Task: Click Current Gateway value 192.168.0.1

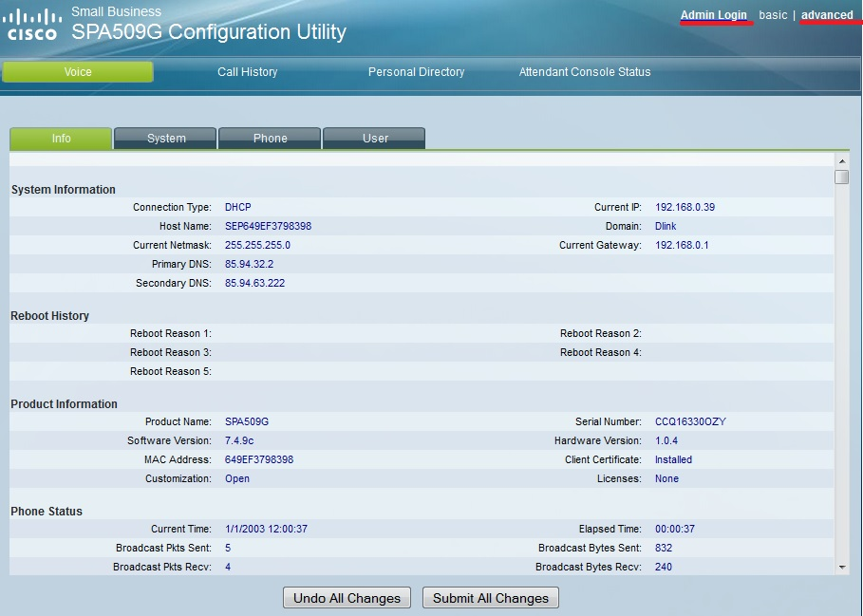Action: point(682,245)
